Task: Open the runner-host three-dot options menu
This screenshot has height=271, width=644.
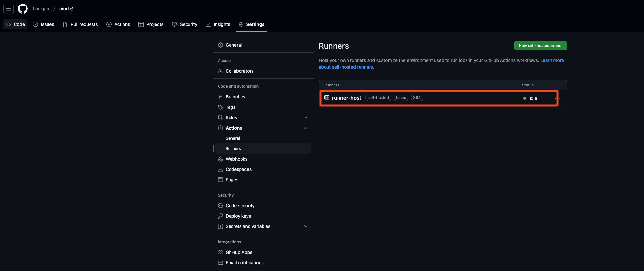Action: coord(558,98)
